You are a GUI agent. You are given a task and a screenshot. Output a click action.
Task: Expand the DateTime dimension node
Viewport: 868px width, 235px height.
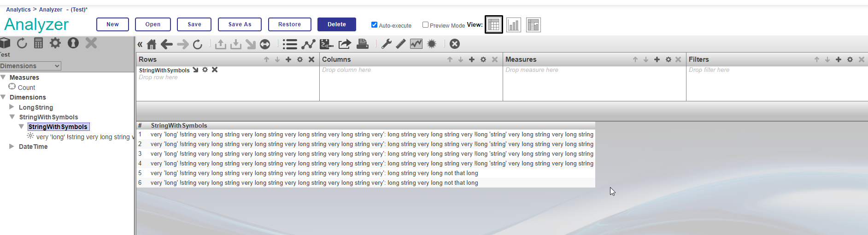pyautogui.click(x=12, y=147)
